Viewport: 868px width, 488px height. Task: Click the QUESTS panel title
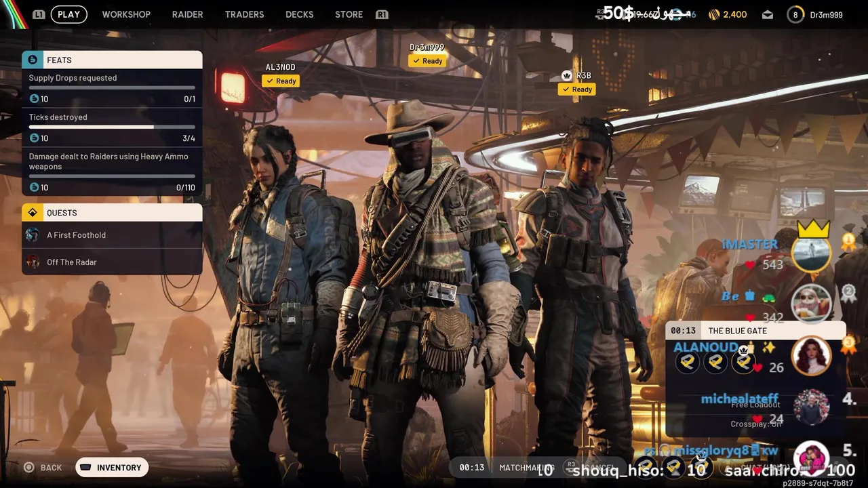[62, 213]
